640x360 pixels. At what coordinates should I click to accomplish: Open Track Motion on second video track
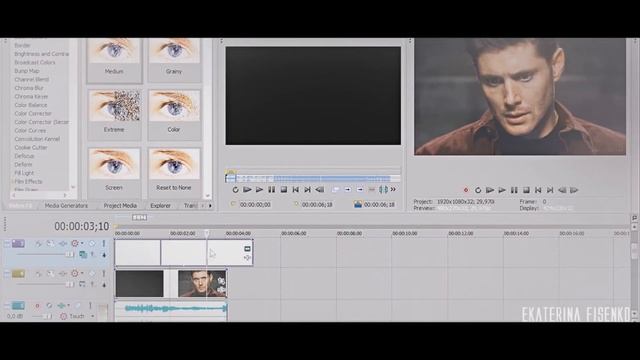50,274
